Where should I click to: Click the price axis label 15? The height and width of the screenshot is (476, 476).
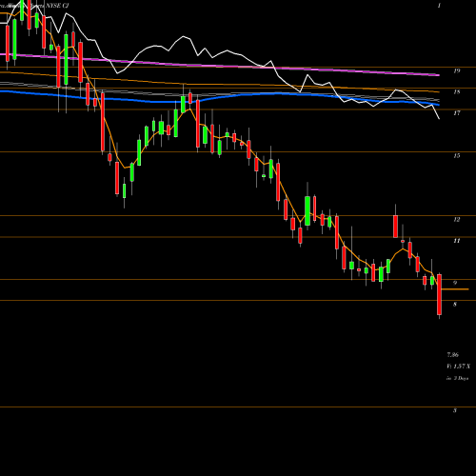(457, 156)
